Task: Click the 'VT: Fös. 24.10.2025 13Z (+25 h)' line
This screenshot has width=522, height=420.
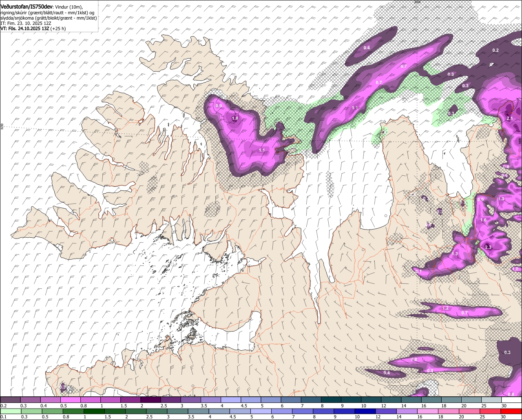Action: pyautogui.click(x=33, y=29)
